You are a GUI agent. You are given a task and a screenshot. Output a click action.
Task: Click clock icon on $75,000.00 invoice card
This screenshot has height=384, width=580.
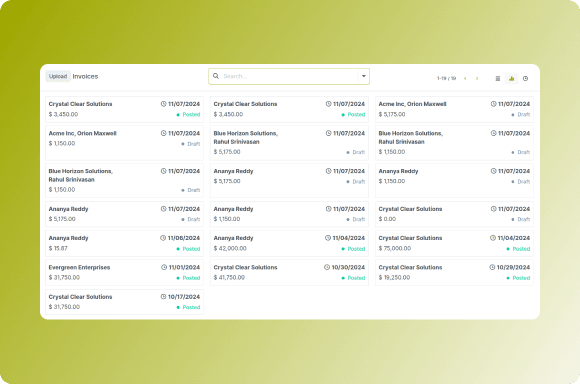pyautogui.click(x=493, y=238)
